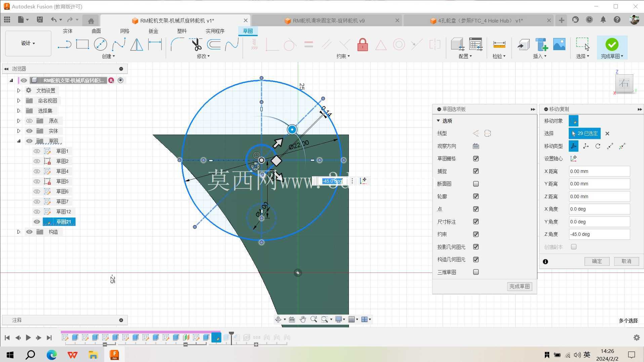Open the 约束 dropdown menu
The image size is (644, 362).
343,56
